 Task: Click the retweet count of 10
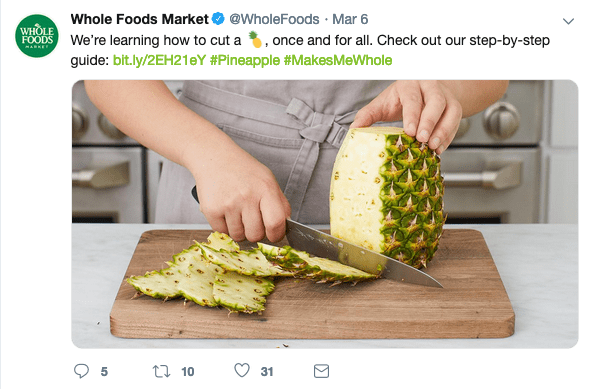click(x=188, y=372)
